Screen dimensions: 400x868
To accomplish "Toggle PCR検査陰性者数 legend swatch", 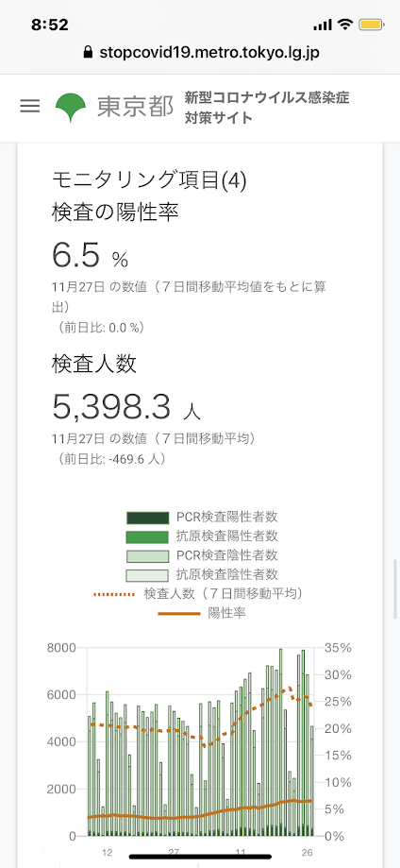I will (x=147, y=555).
